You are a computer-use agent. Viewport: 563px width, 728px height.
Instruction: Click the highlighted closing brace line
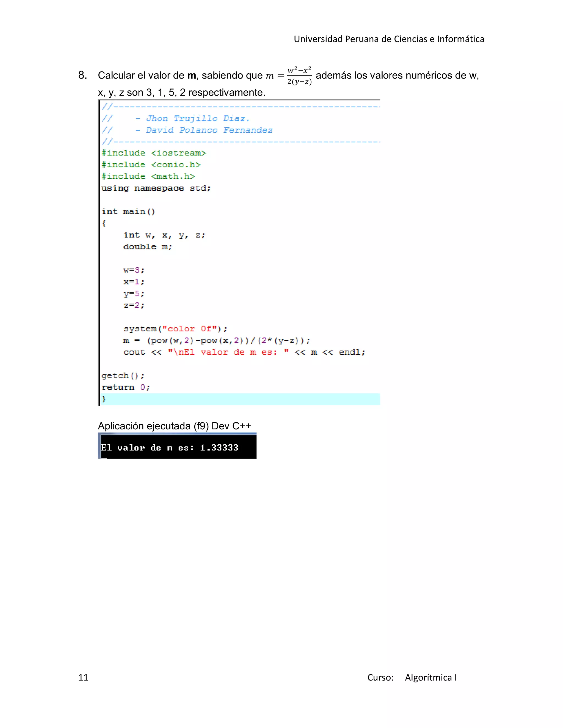pyautogui.click(x=240, y=399)
